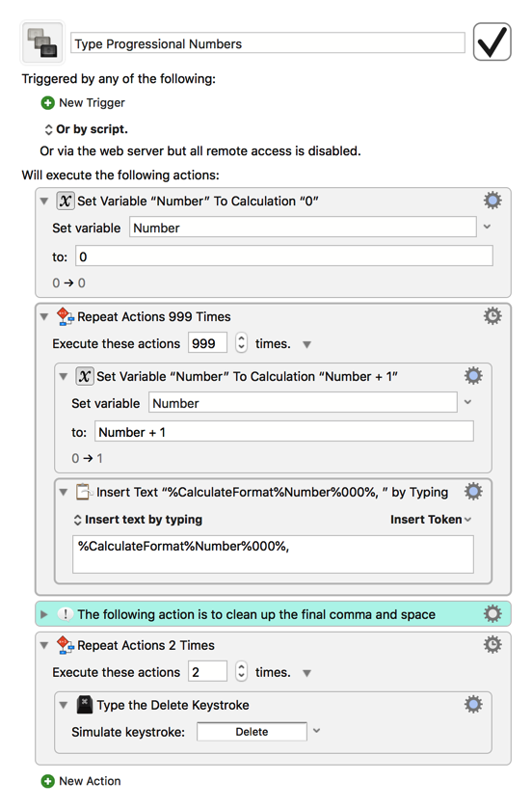
Task: Open the Insert Token dropdown
Action: point(431,520)
